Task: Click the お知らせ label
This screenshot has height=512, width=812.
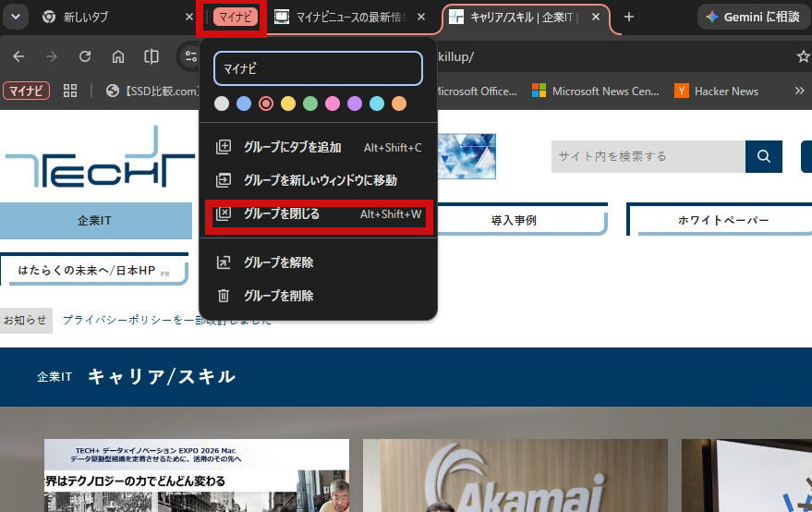Action: (x=25, y=321)
